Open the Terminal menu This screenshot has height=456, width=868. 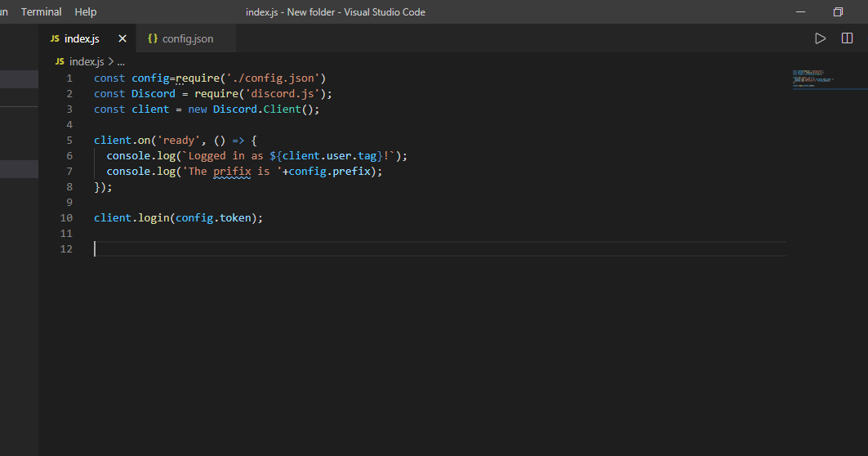tap(41, 11)
